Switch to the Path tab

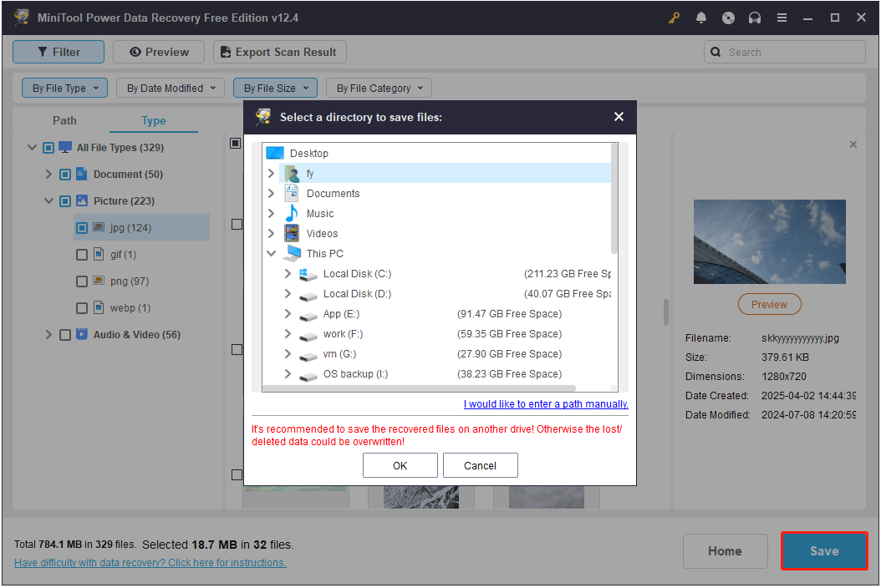(x=64, y=120)
